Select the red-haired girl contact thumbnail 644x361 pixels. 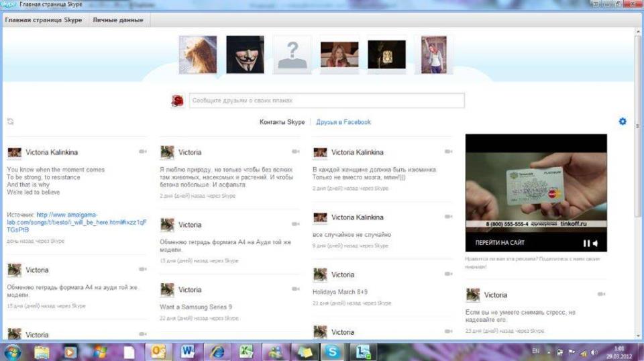click(x=198, y=54)
